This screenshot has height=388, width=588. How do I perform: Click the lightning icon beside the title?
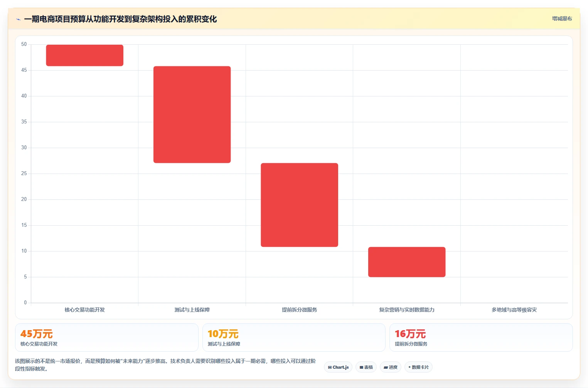click(18, 19)
